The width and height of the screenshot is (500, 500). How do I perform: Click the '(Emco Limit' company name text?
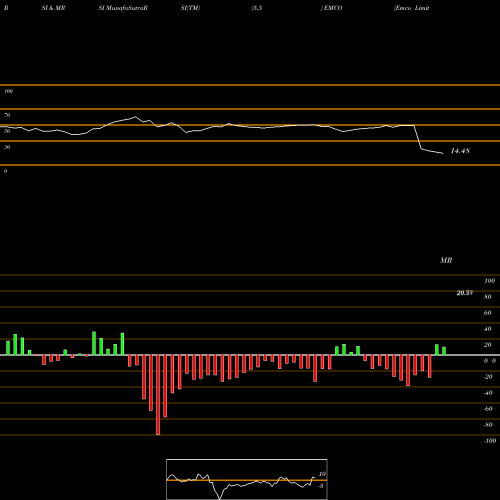click(411, 8)
